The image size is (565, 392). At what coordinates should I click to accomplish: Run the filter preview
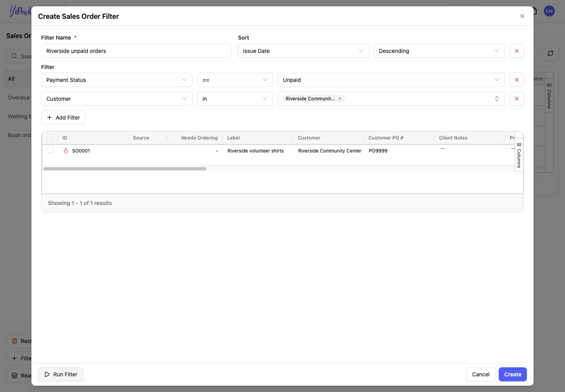tap(61, 374)
